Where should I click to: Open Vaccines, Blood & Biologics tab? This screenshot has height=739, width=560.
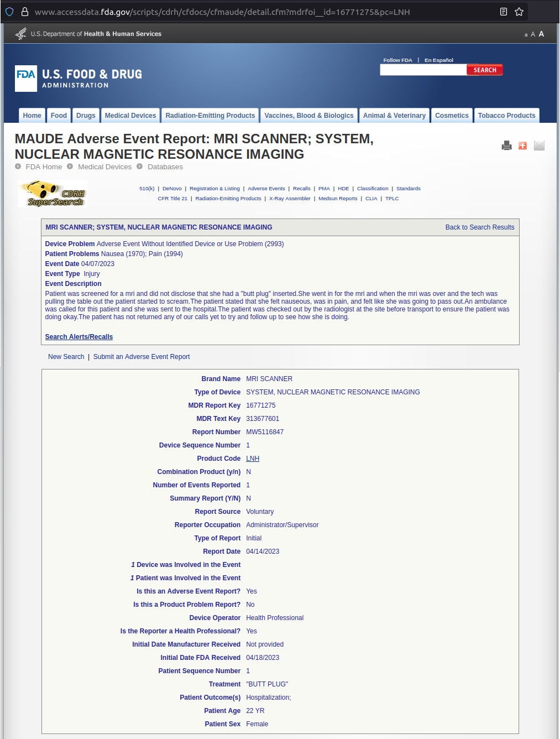click(309, 116)
